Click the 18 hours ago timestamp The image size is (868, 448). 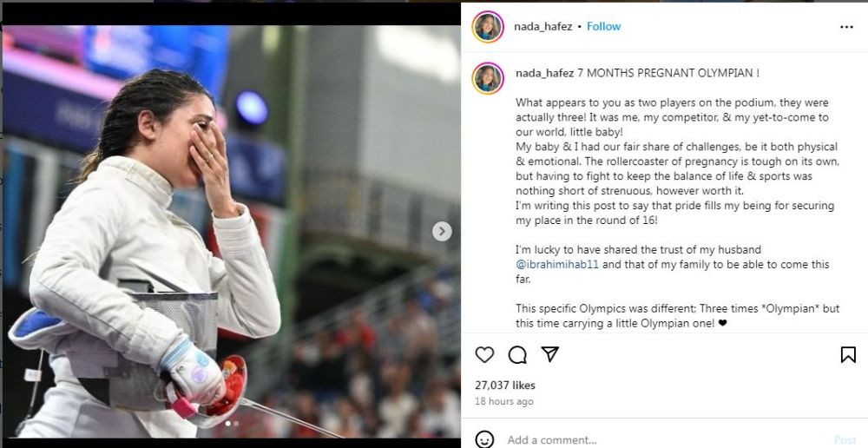tap(504, 401)
